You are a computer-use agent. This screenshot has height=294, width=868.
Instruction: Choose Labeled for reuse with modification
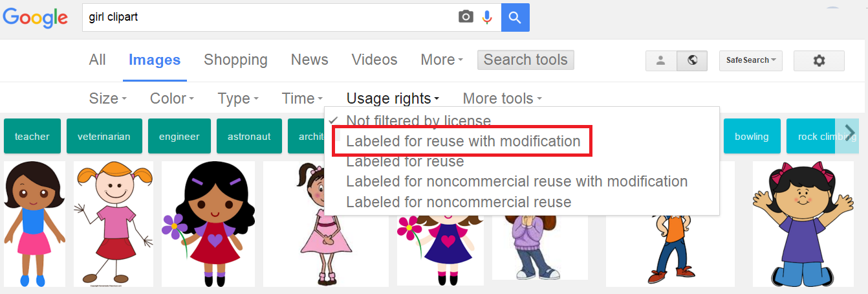(x=463, y=141)
